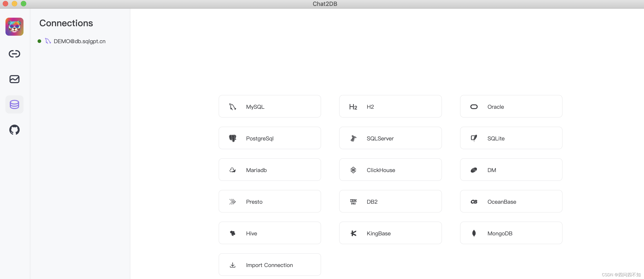Viewport: 644px width, 279px height.
Task: Click the Chat2DB panda logo
Action: point(14,27)
